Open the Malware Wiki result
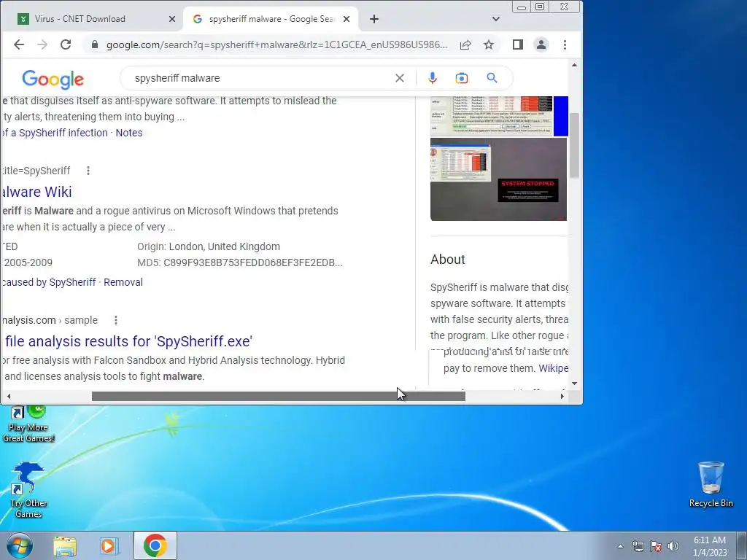The image size is (747, 560). point(36,192)
